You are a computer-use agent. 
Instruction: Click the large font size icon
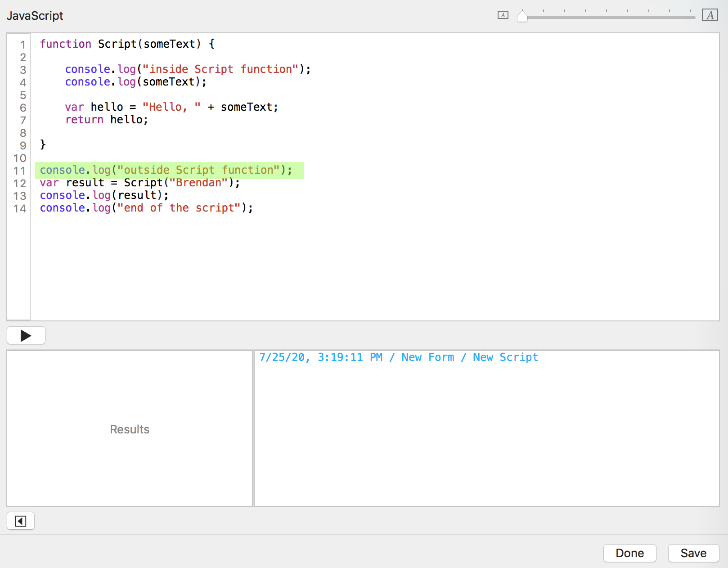710,15
